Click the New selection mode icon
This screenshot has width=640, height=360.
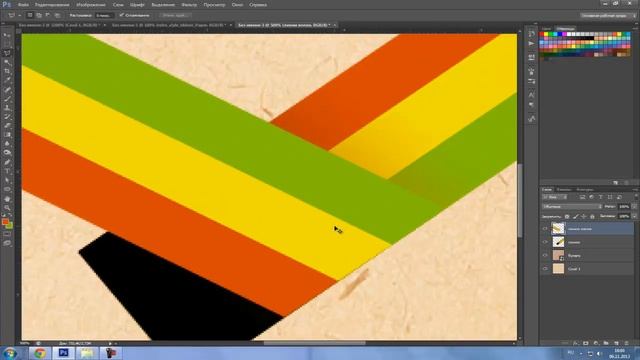pos(30,15)
